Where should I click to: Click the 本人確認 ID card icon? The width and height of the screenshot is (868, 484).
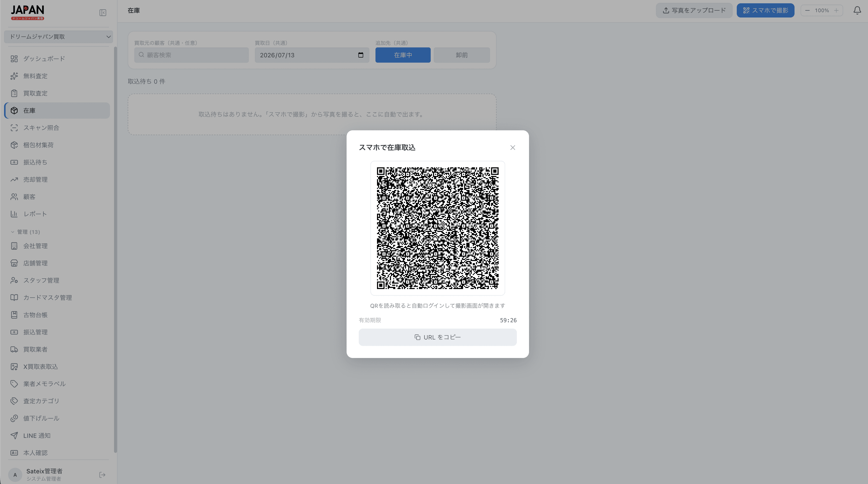point(14,453)
